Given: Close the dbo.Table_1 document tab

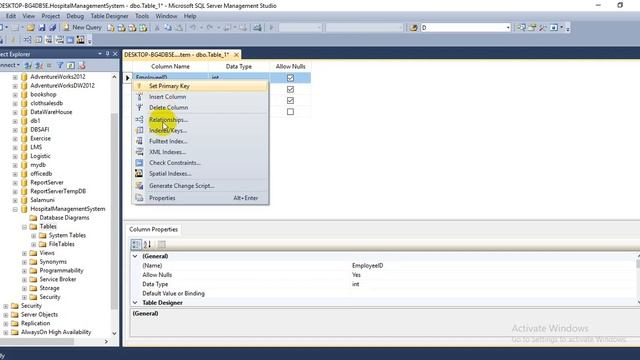Looking at the screenshot, I should click(x=236, y=55).
